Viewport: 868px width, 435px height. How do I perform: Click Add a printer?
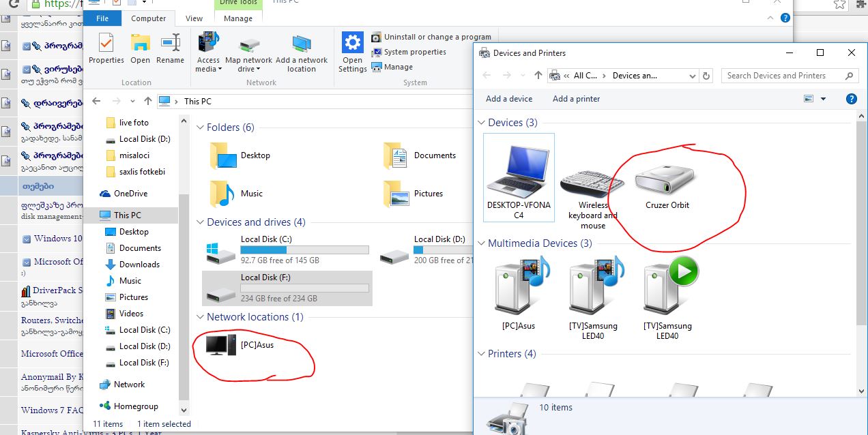point(577,99)
